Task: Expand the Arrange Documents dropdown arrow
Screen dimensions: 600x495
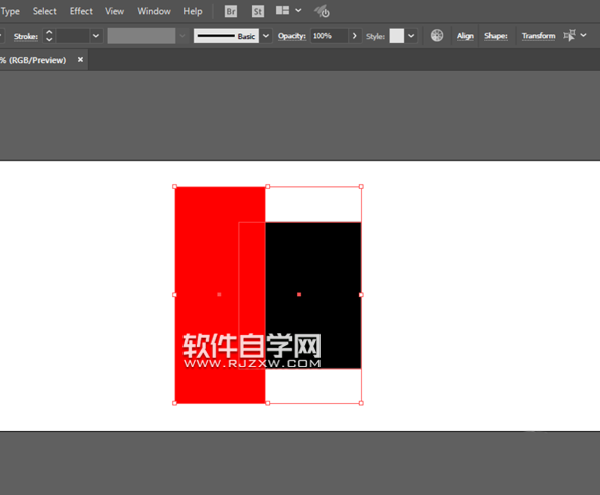Action: pos(298,11)
